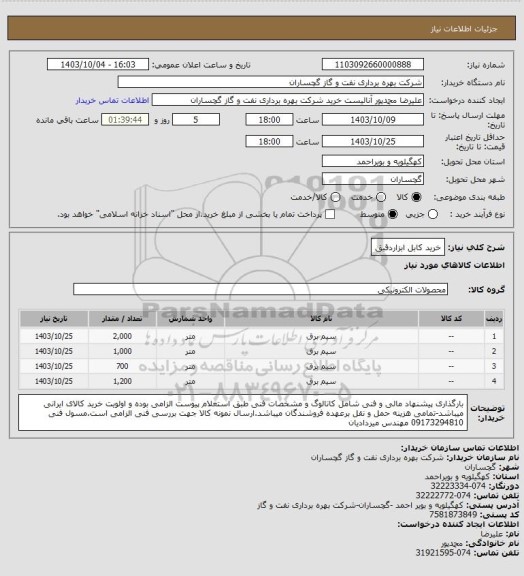
Task: Click row number 1 in the table
Action: point(494,336)
